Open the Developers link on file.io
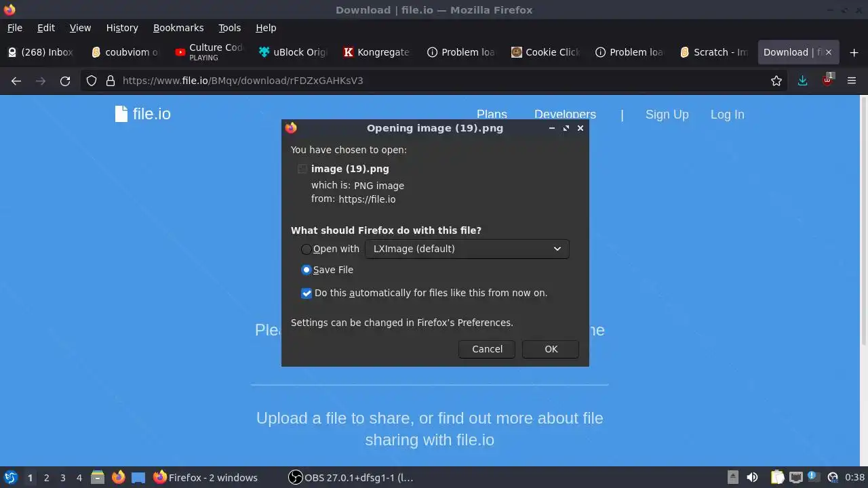 pyautogui.click(x=565, y=115)
